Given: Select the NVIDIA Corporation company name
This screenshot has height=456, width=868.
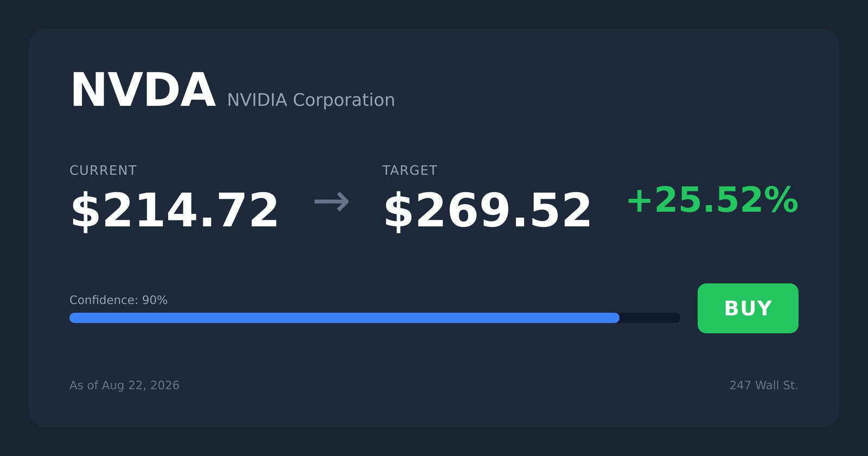Looking at the screenshot, I should 311,100.
